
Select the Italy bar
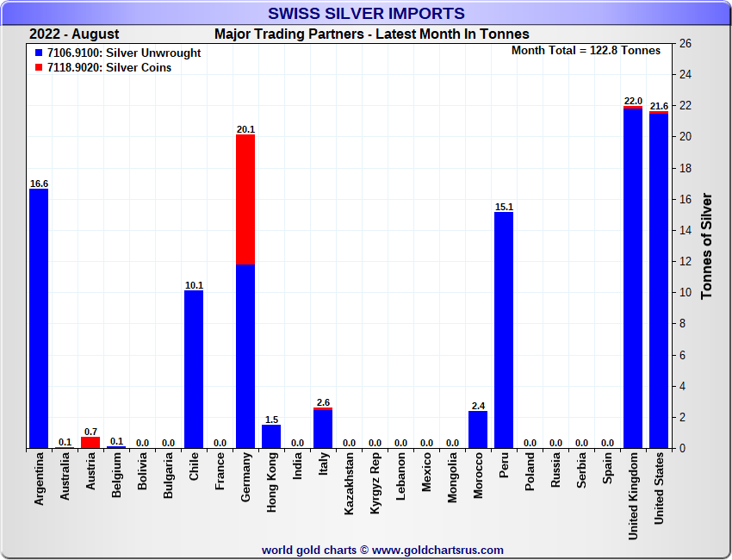tap(323, 428)
